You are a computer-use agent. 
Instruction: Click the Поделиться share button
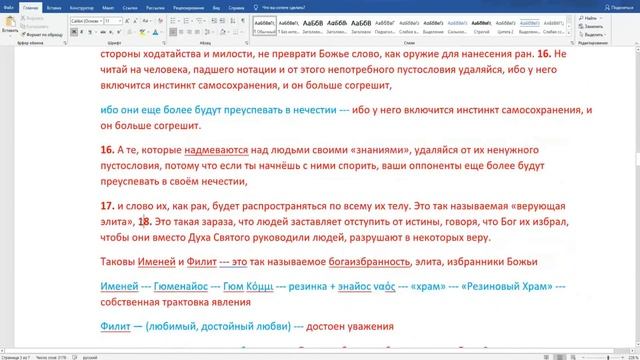pos(619,7)
